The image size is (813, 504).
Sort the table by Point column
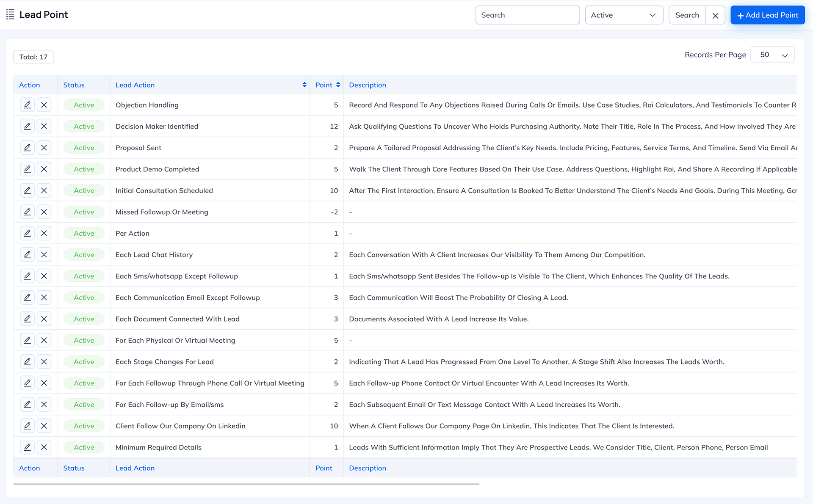point(338,85)
